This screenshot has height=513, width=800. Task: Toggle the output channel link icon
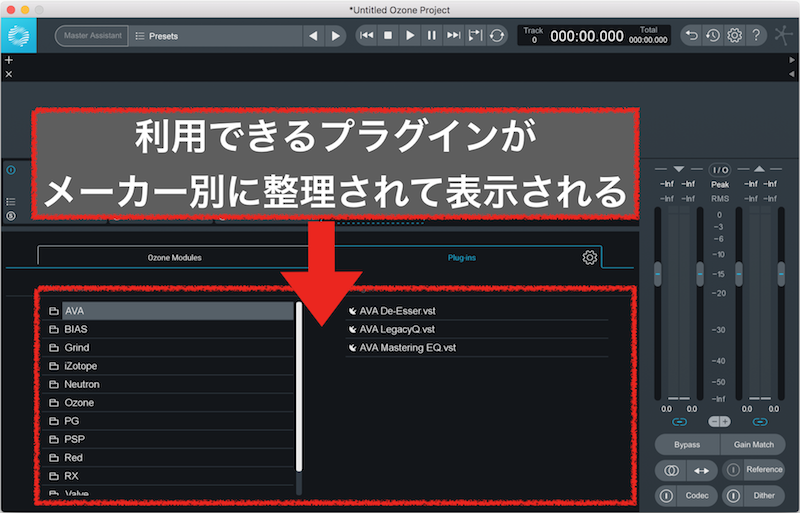[760, 422]
